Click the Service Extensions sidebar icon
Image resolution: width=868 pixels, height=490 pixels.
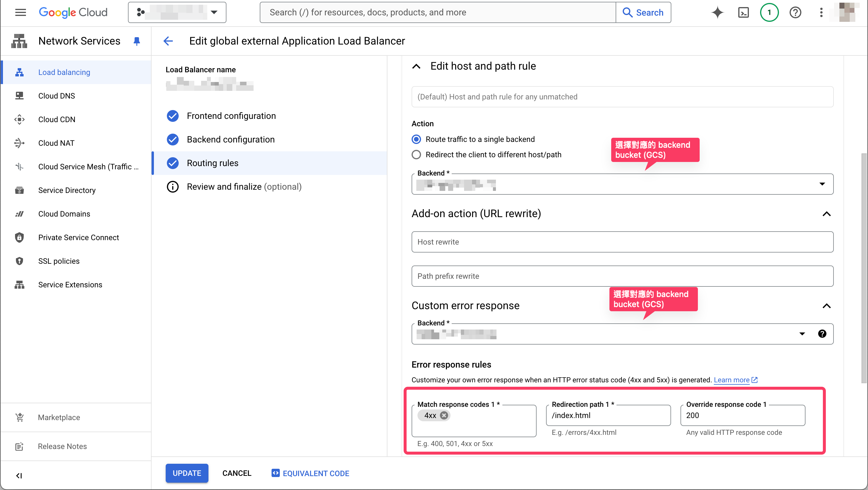(19, 285)
